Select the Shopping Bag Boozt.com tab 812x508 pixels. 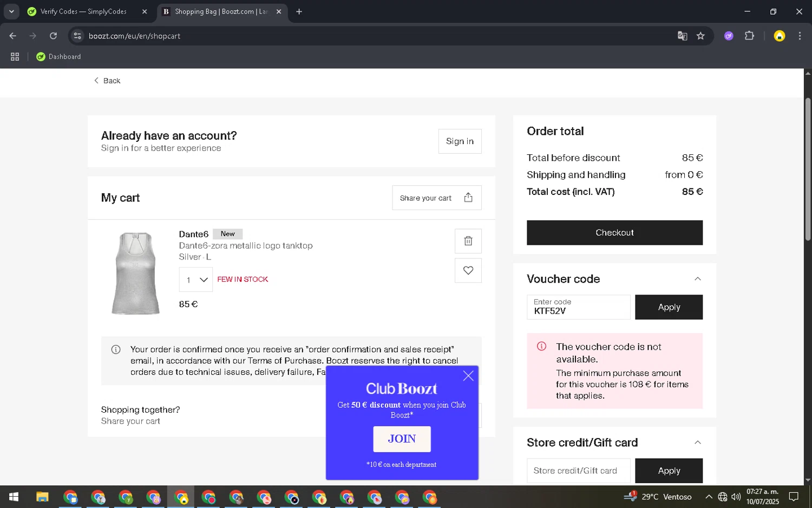tap(221, 11)
